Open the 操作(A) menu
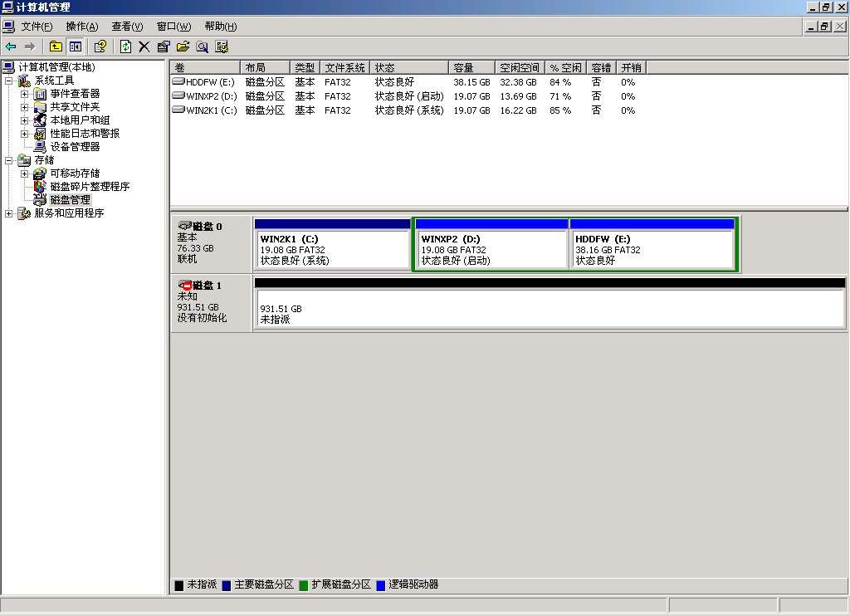The height and width of the screenshot is (616, 850). click(x=82, y=27)
